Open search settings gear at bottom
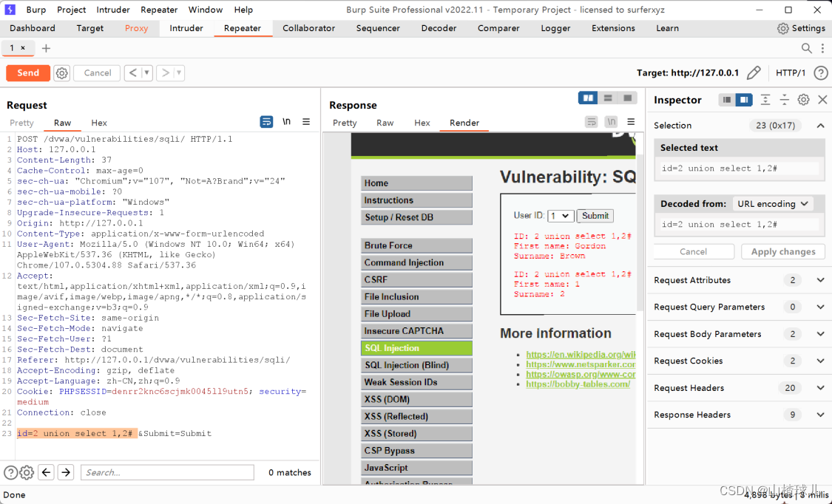 27,472
